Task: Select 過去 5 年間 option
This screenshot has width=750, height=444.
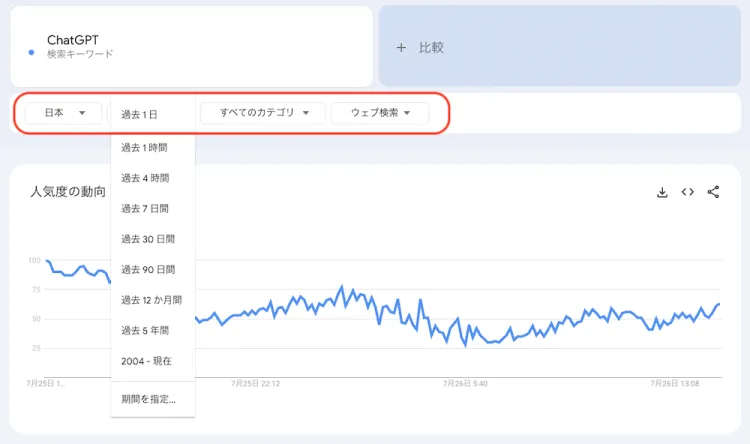Action: coord(153,330)
